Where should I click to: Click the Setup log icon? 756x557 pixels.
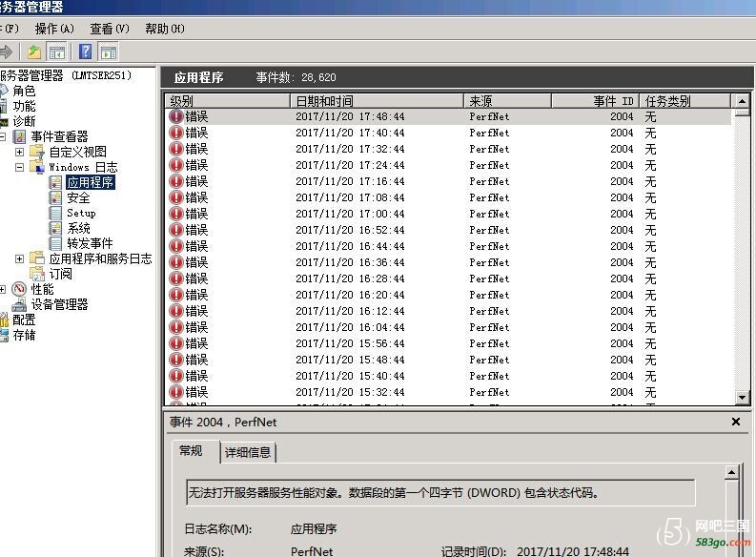click(x=56, y=213)
